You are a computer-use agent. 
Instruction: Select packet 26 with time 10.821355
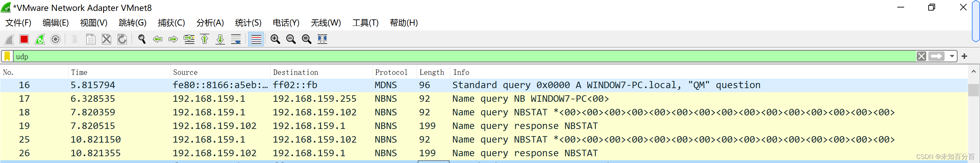click(x=484, y=153)
